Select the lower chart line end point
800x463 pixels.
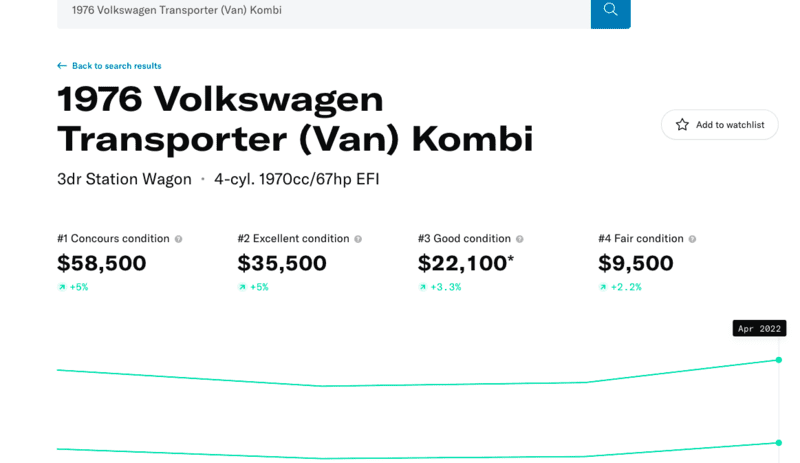coord(779,443)
